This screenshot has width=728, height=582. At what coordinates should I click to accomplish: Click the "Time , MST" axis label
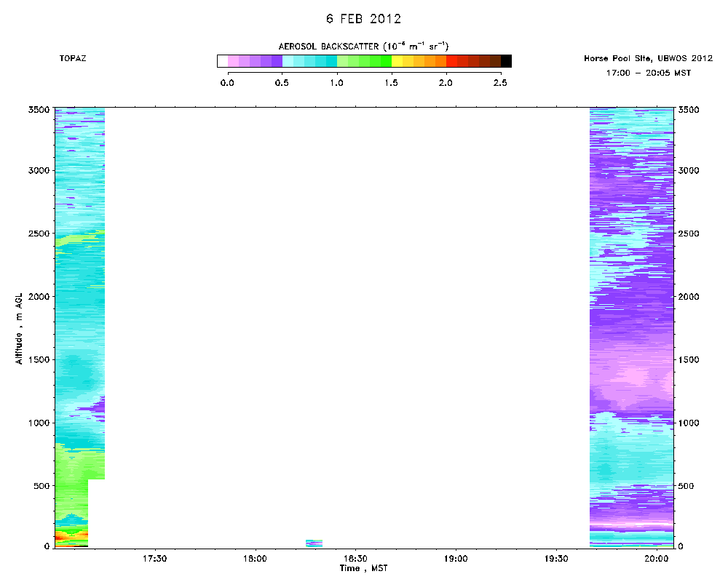click(363, 568)
